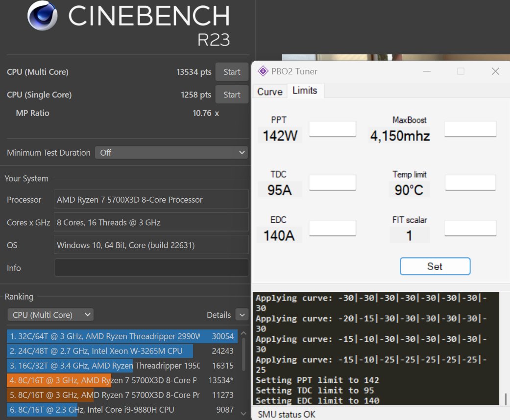The height and width of the screenshot is (420, 510).
Task: Click the PBO2 Tuner log scrollbar thumb
Action: click(506, 399)
